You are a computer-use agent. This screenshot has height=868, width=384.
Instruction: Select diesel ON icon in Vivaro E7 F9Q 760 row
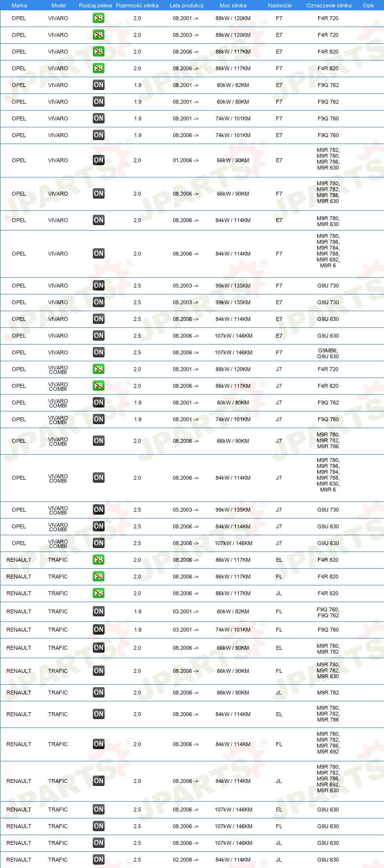point(99,135)
